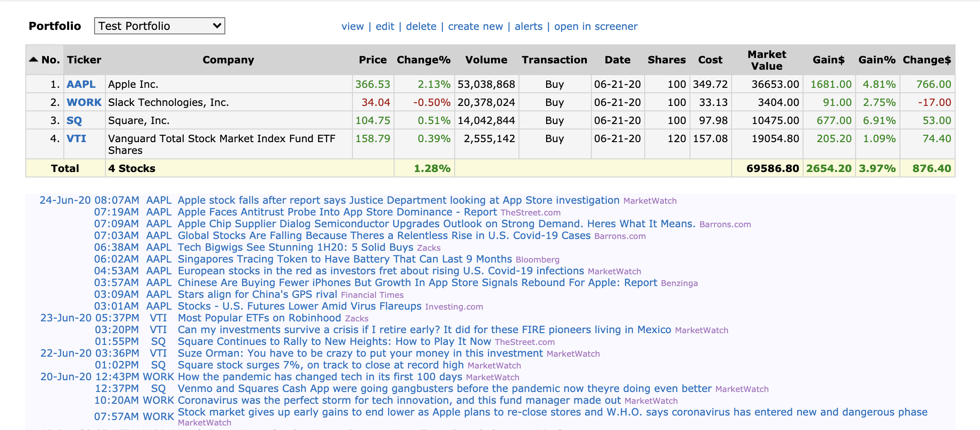The height and width of the screenshot is (430, 980).
Task: Open pandemic changed tech 100 days headline
Action: (x=320, y=377)
